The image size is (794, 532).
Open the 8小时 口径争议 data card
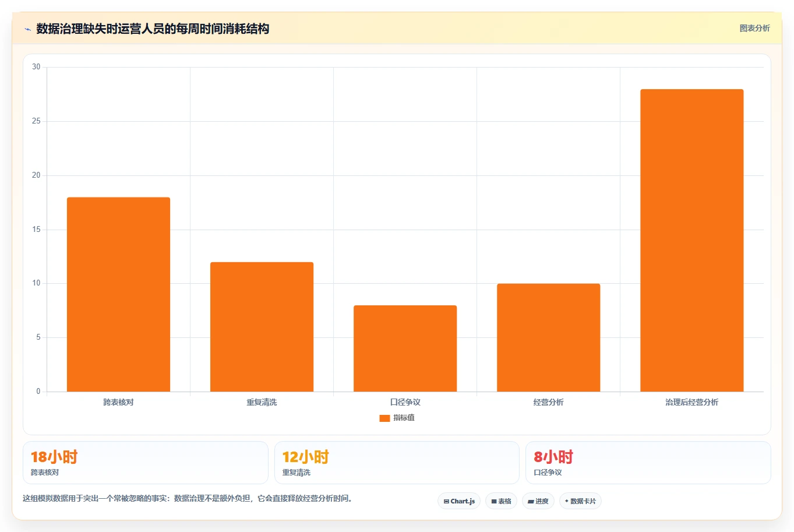coord(648,463)
